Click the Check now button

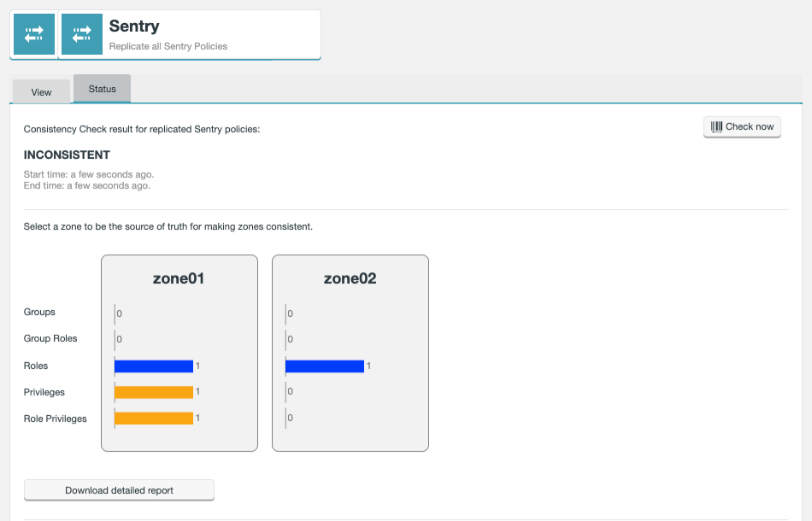pos(742,126)
